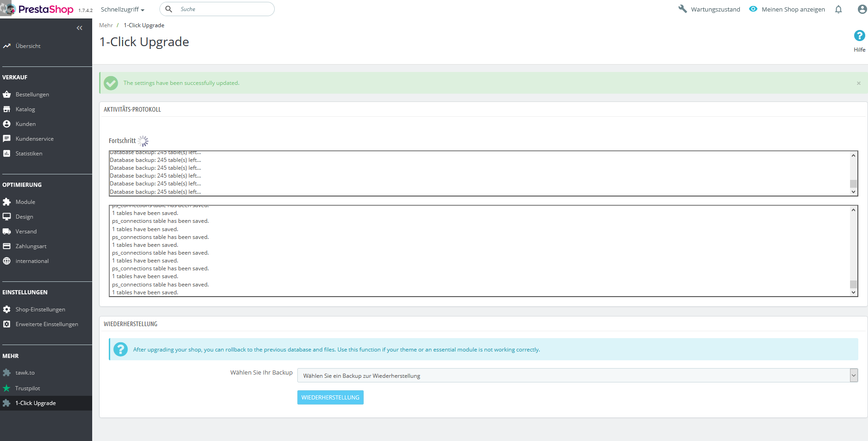Click lower log scrollbar up arrow

(x=853, y=210)
